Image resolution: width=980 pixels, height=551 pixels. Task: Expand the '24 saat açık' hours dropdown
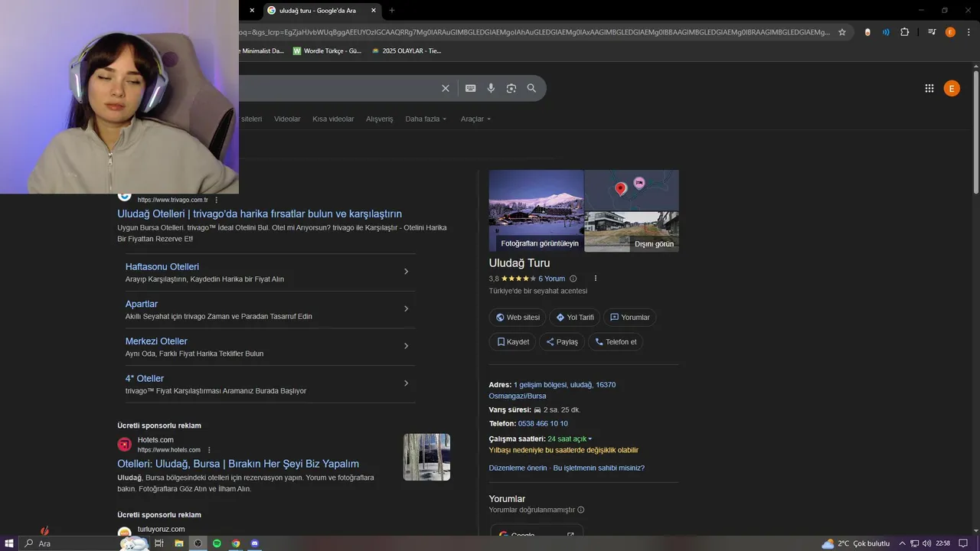(570, 439)
